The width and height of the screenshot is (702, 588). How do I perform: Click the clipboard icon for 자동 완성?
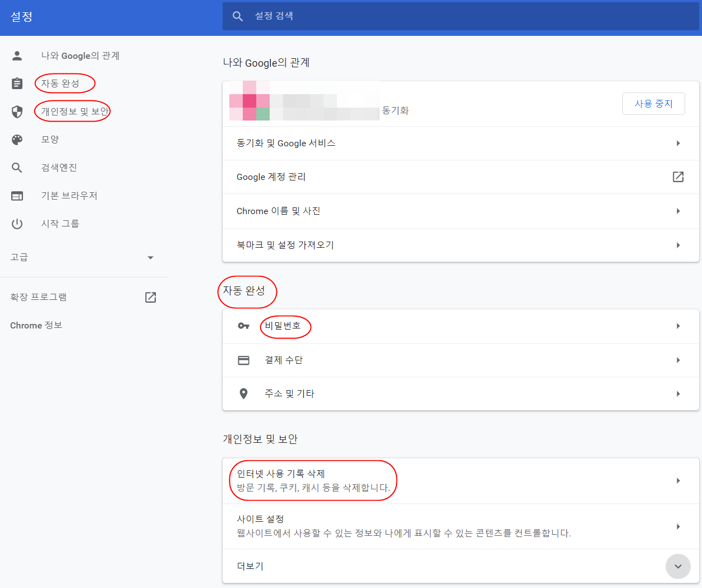pos(17,84)
